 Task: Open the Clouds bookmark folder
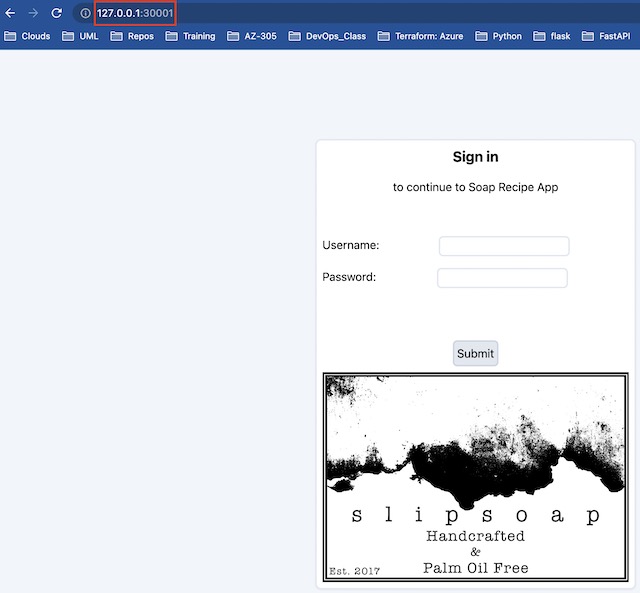tap(28, 36)
